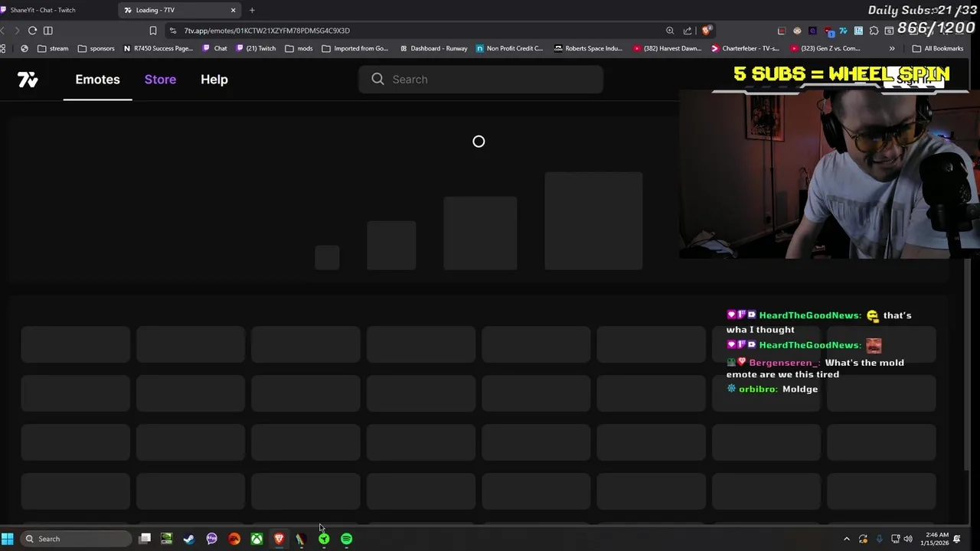Image resolution: width=980 pixels, height=551 pixels.
Task: Open the Dashboard - Runway bookmark
Action: [x=433, y=48]
